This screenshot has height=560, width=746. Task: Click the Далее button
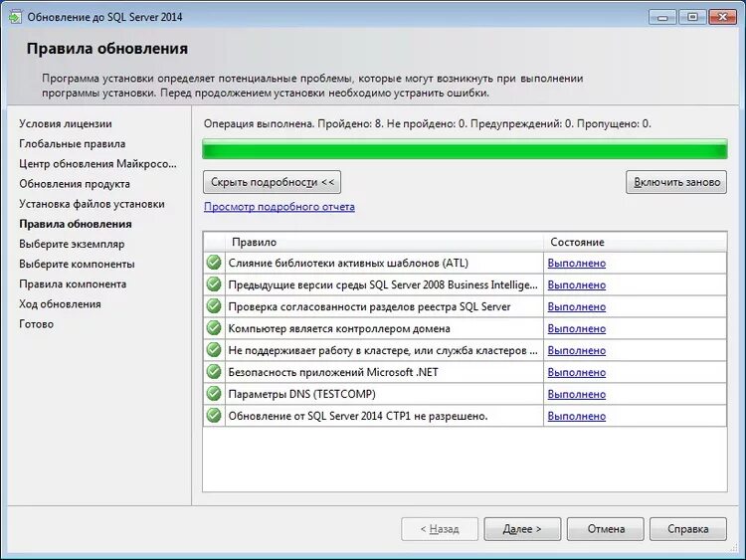coord(522,529)
